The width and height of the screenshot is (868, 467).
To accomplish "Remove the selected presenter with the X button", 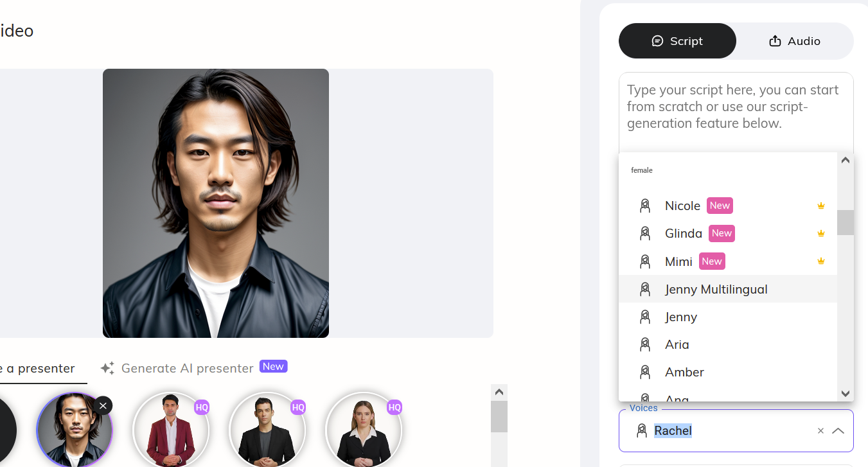I will [x=103, y=406].
